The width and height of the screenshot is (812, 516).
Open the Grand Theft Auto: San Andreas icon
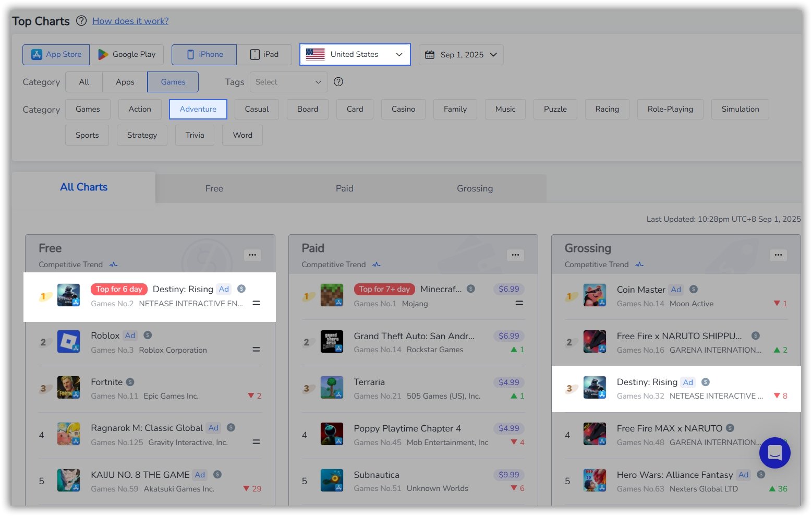click(x=332, y=342)
